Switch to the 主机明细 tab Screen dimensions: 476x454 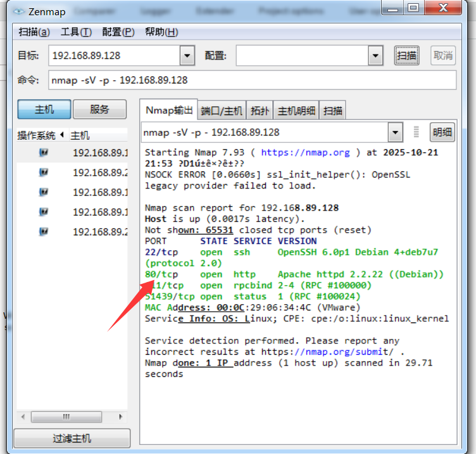pos(296,111)
